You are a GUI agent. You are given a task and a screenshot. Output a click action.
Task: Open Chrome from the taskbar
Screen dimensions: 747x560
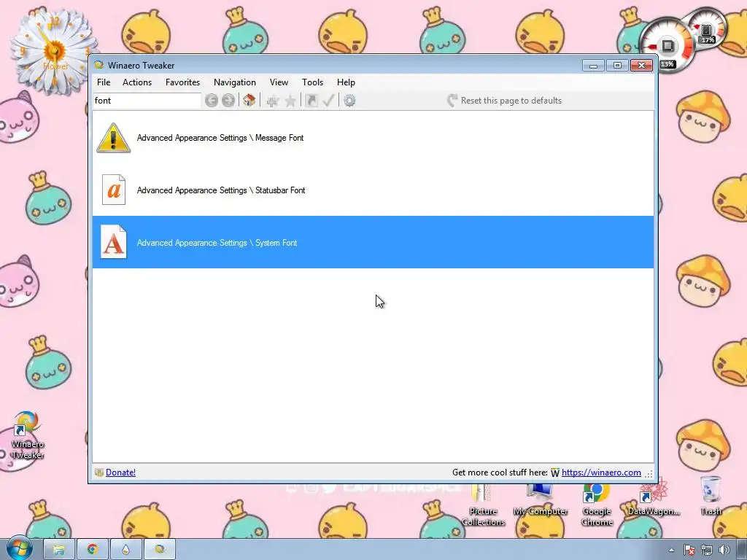point(93,550)
